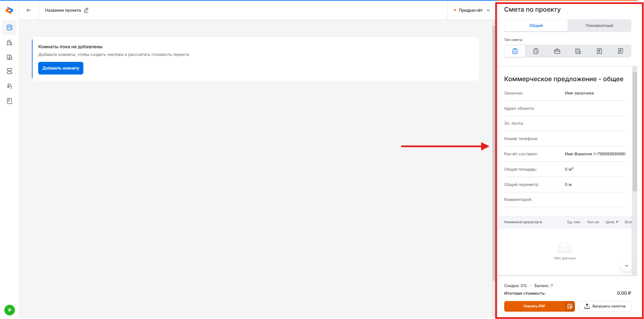Select the clipboard list estimate type

click(536, 51)
